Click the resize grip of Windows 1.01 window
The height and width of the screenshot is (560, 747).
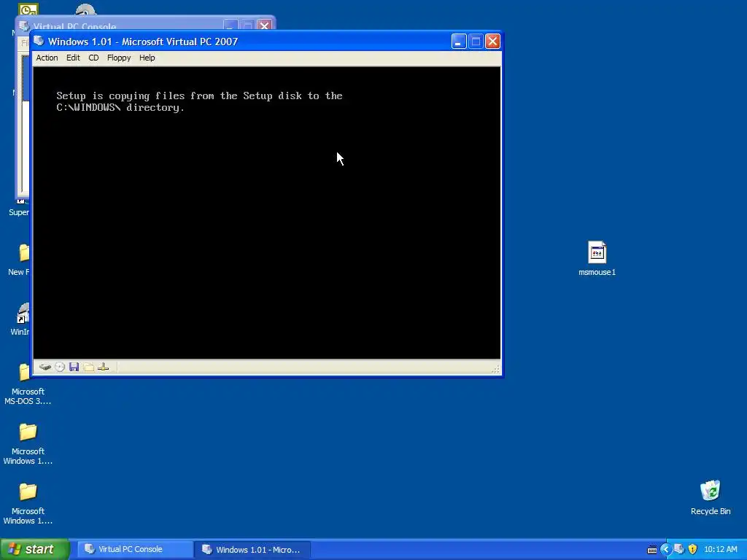pyautogui.click(x=495, y=369)
